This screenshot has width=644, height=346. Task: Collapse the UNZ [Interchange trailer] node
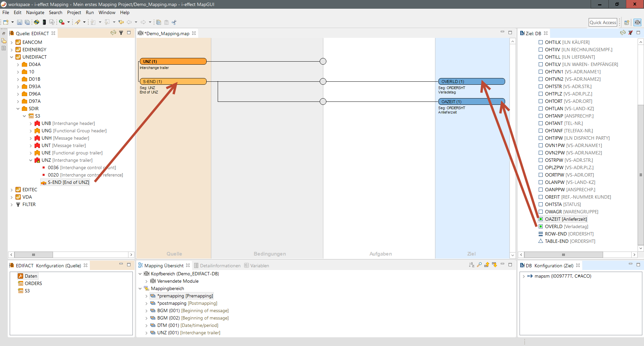(x=31, y=160)
